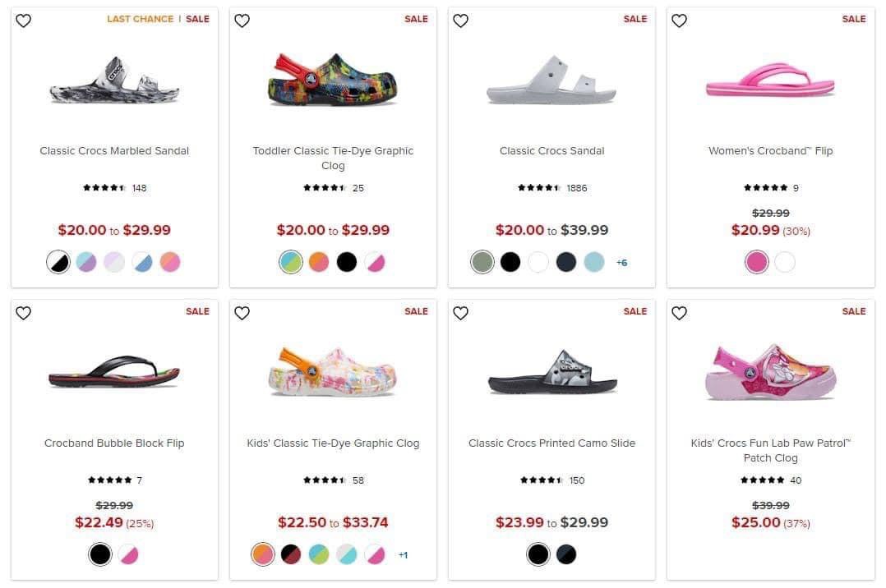Pick black swatch for Toddler Tie-Dye Clog
The width and height of the screenshot is (886, 588).
(347, 263)
